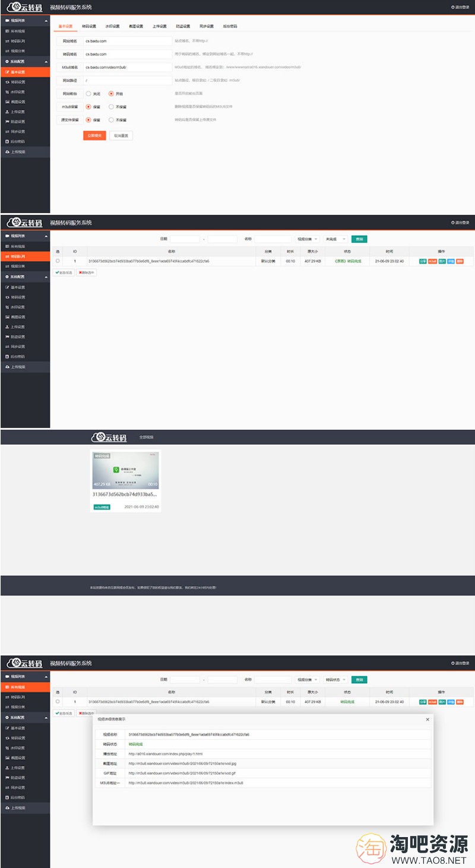Select 开启 radio for 网站前台
This screenshot has width=475, height=868.
pyautogui.click(x=111, y=94)
